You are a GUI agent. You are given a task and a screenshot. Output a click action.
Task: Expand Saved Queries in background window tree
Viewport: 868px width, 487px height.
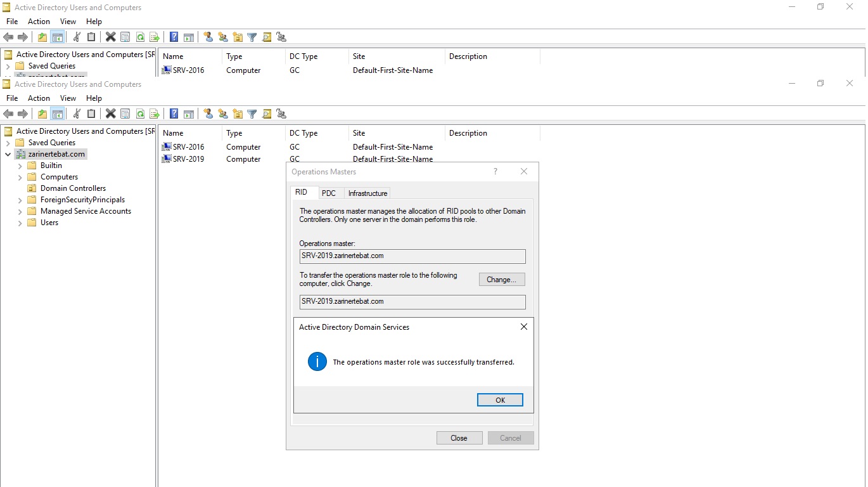click(x=8, y=66)
